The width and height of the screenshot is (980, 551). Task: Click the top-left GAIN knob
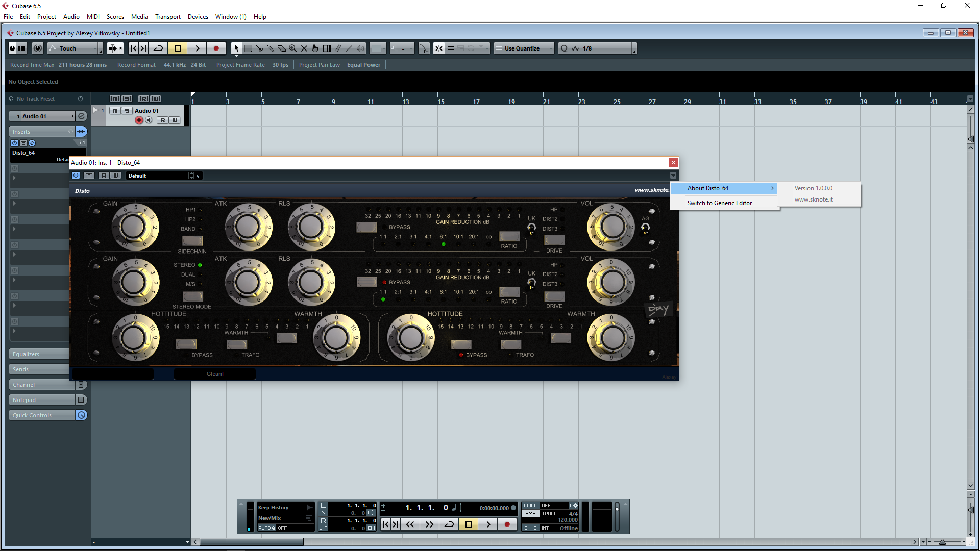(x=134, y=227)
